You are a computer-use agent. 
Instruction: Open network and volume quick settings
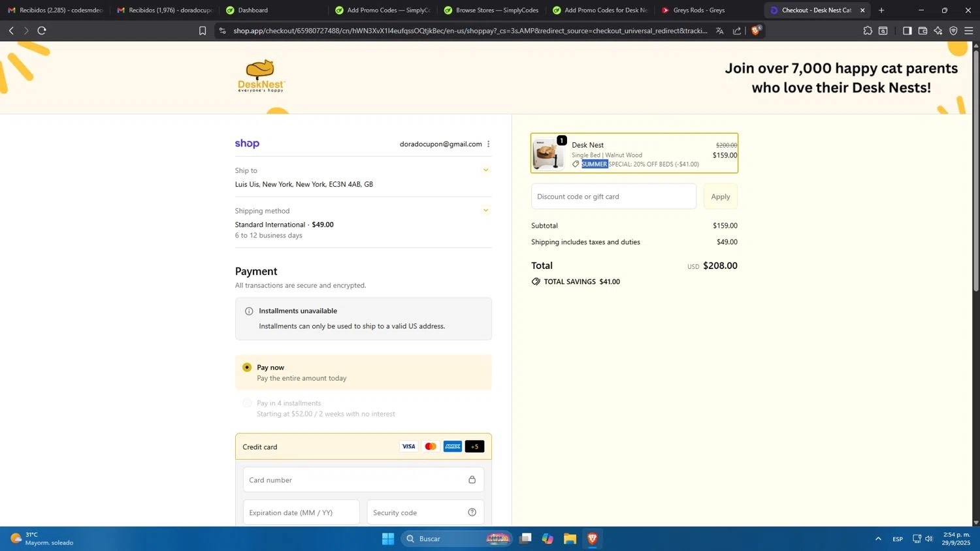click(923, 539)
